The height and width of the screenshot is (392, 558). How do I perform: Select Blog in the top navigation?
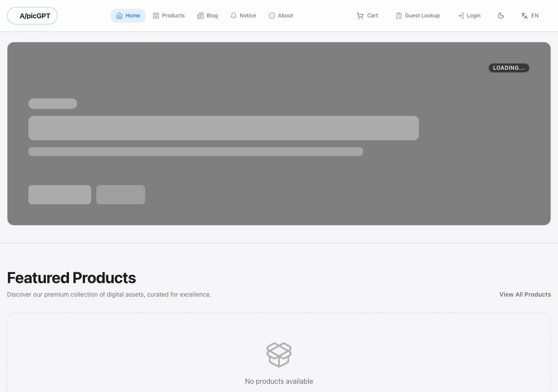(x=208, y=16)
